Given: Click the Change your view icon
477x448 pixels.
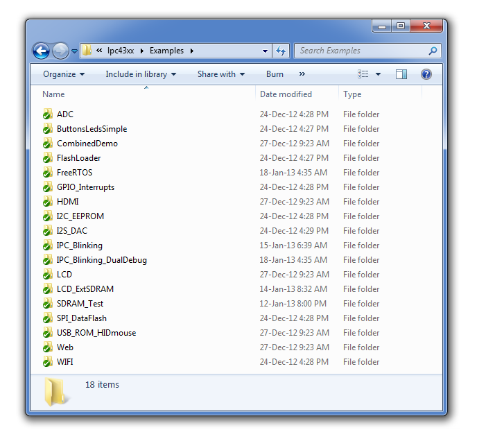Looking at the screenshot, I should pyautogui.click(x=363, y=74).
